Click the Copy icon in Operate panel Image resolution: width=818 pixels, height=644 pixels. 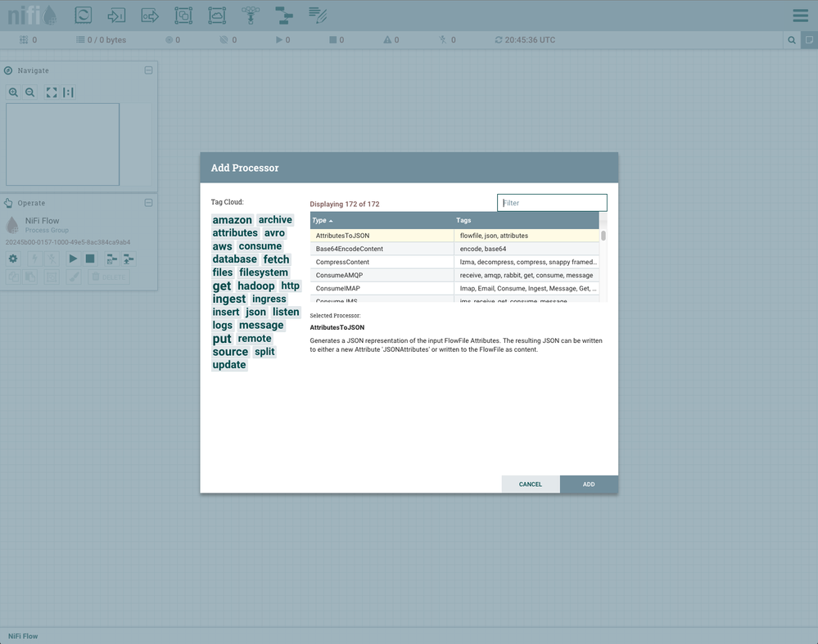[13, 277]
